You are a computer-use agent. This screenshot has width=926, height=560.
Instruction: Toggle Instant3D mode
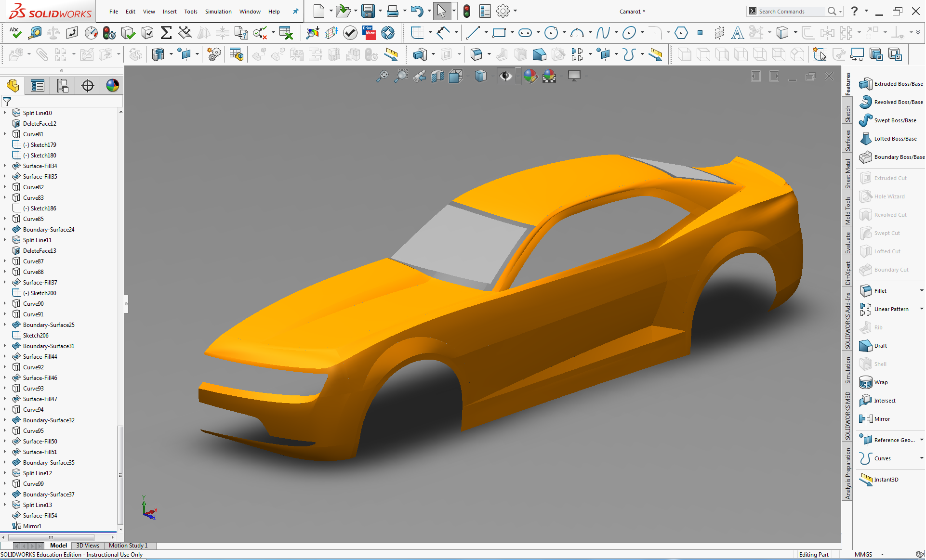[x=866, y=480]
